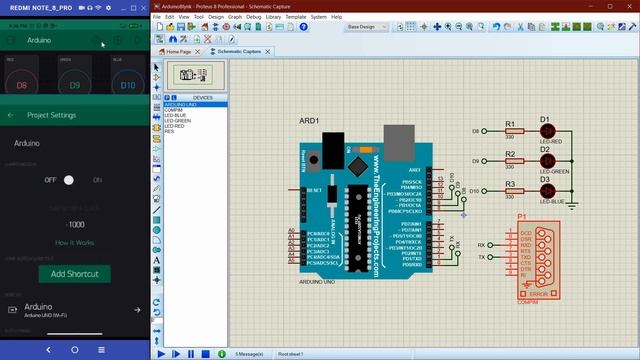Screen dimensions: 640x360
Task: Tap the Android back navigation button
Action: [48, 350]
